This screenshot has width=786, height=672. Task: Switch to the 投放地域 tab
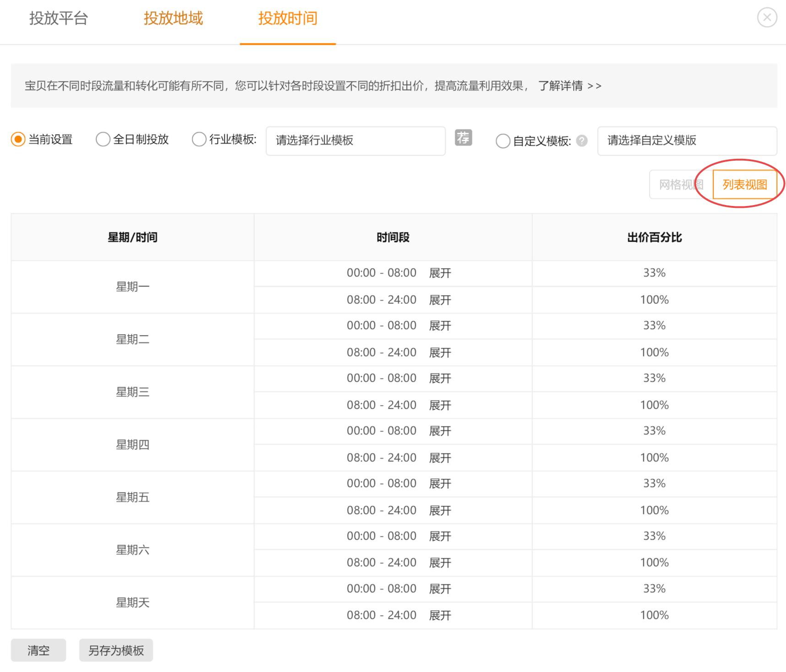click(173, 18)
